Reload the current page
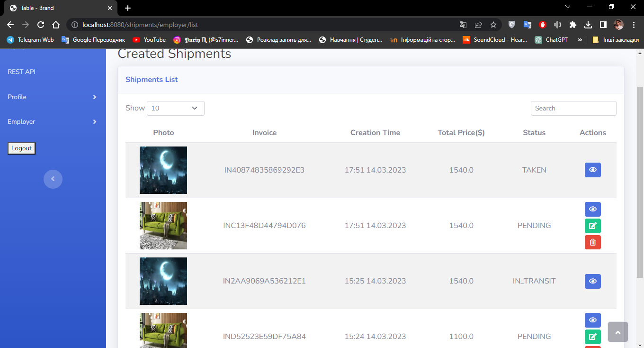The width and height of the screenshot is (644, 348). (x=41, y=25)
